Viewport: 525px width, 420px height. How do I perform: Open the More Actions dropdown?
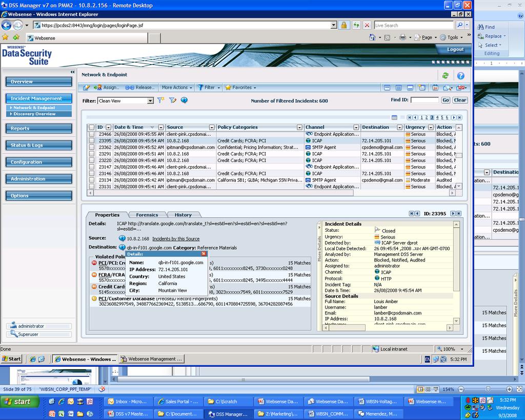click(x=177, y=87)
